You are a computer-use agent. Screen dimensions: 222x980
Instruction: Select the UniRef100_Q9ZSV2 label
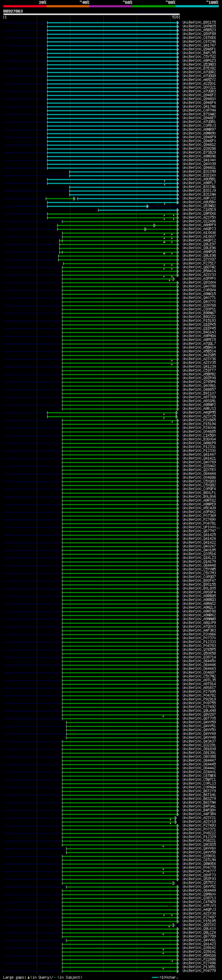[199, 925]
